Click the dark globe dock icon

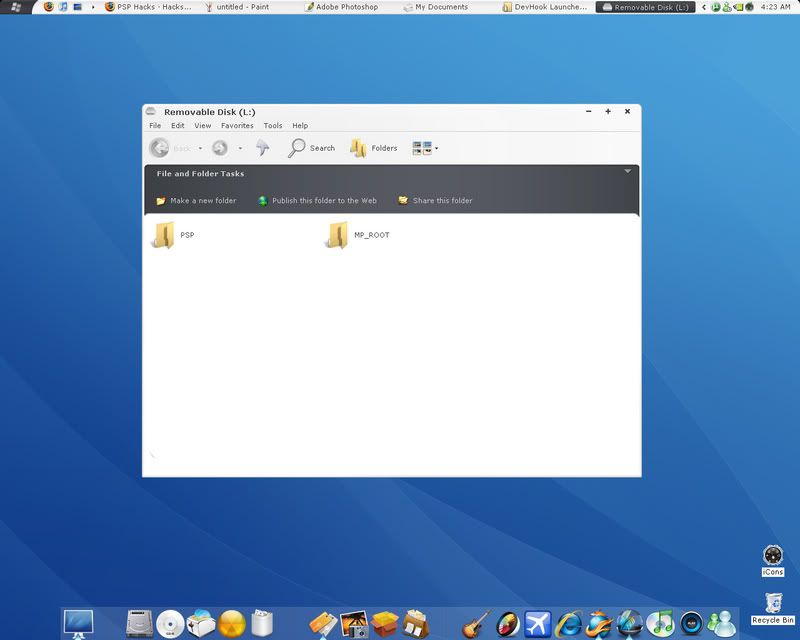[x=630, y=624]
